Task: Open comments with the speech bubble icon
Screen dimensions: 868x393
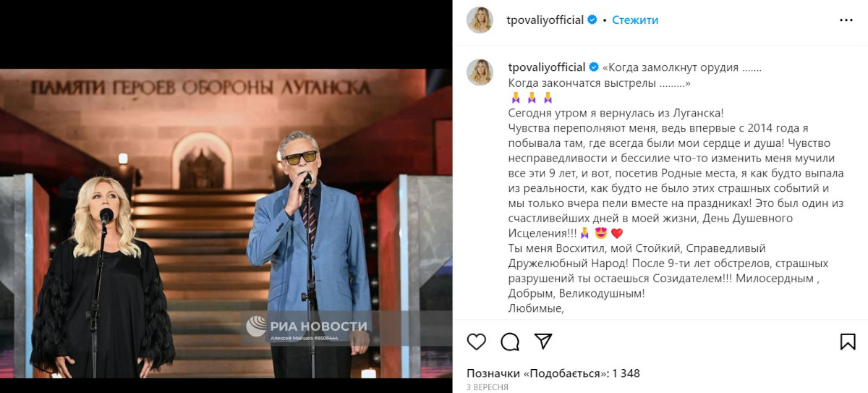Action: 510,342
